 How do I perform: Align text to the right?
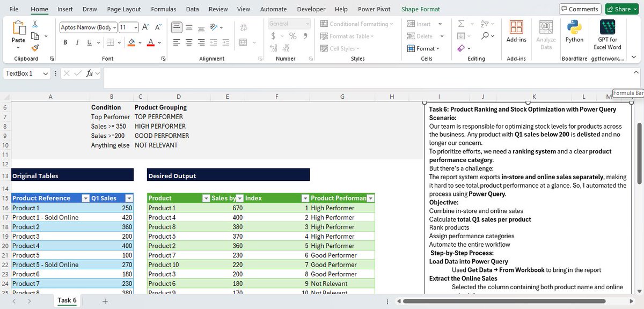click(x=201, y=42)
